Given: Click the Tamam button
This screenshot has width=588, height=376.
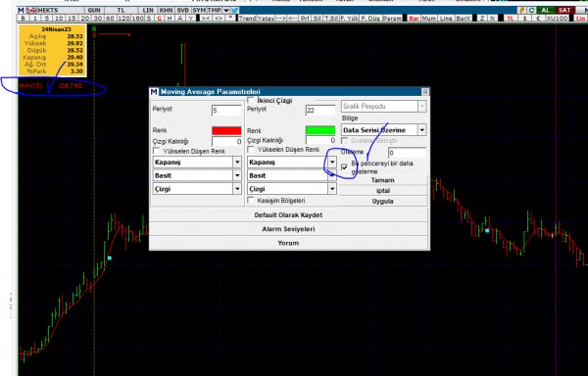Looking at the screenshot, I should [382, 180].
